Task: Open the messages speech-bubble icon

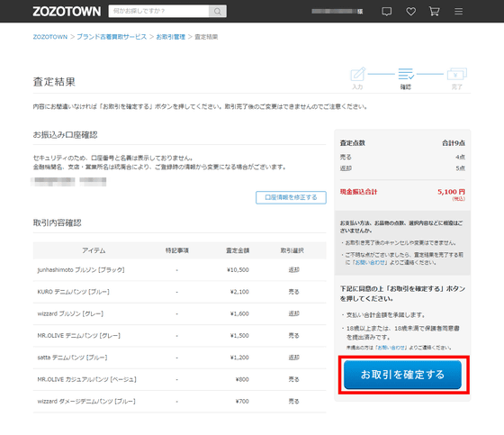Action: click(386, 12)
